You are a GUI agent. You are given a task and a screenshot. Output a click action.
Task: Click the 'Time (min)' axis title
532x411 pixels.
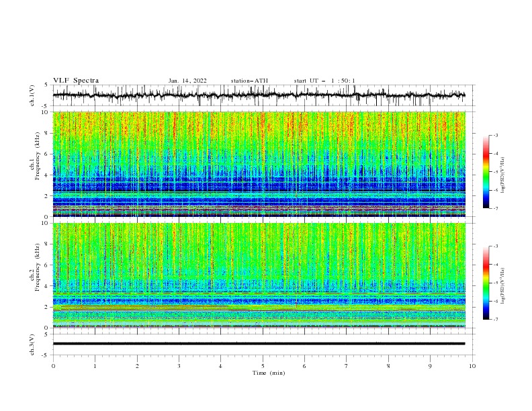269,373
